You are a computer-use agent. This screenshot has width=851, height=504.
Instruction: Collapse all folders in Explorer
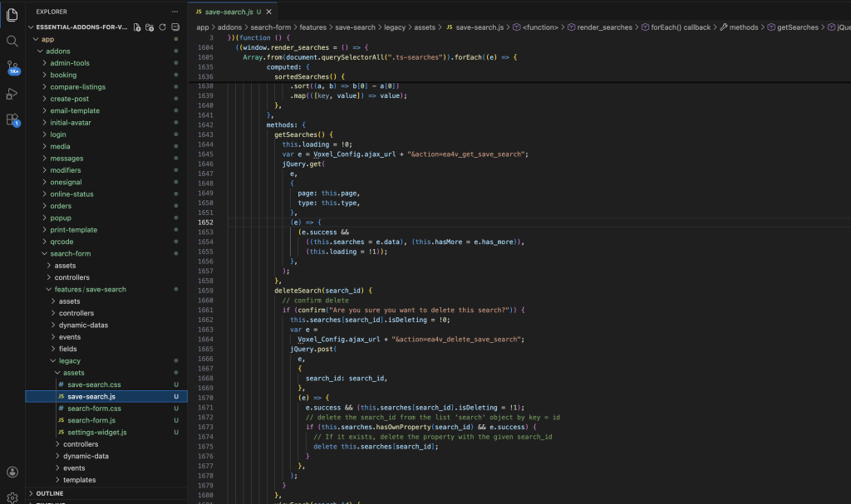coord(175,27)
